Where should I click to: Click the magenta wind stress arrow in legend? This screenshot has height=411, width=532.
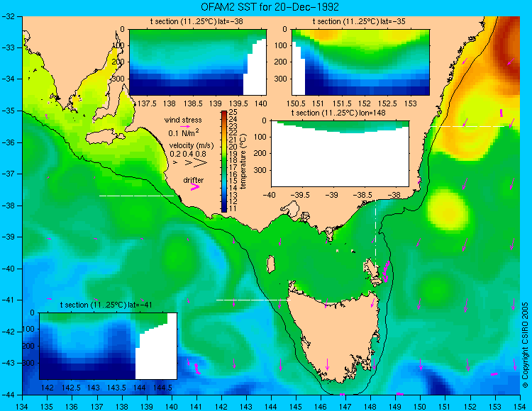pos(185,126)
